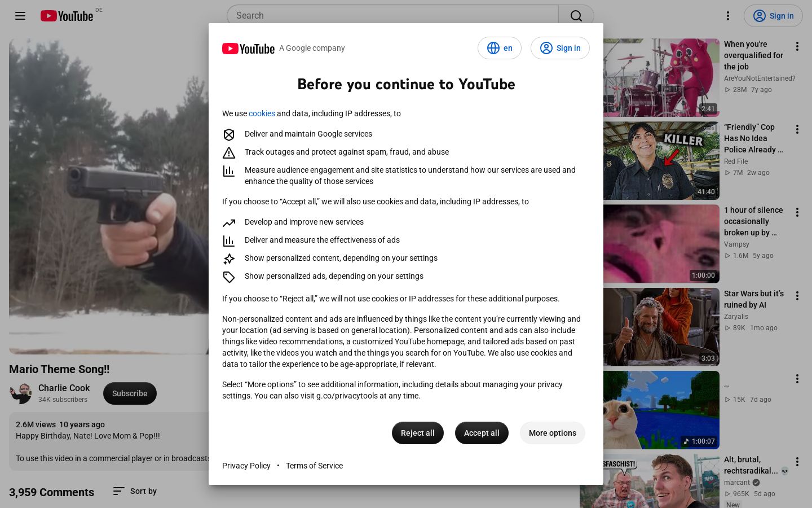Open More options in consent dialog
This screenshot has height=508, width=812.
[553, 433]
